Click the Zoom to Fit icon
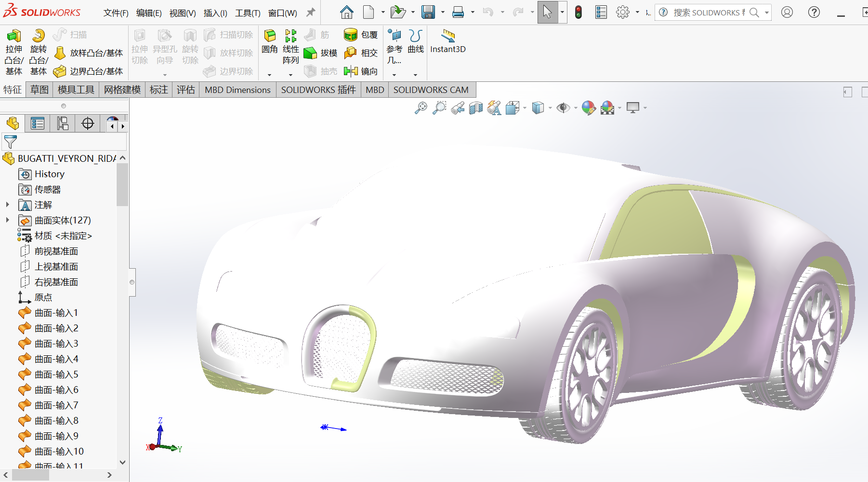This screenshot has height=482, width=868. (421, 108)
